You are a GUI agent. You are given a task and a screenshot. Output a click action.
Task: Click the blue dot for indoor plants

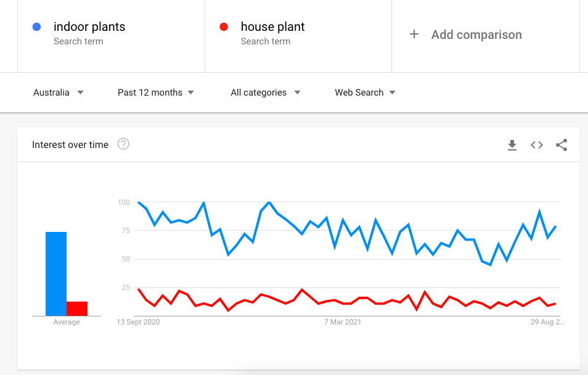click(x=37, y=27)
